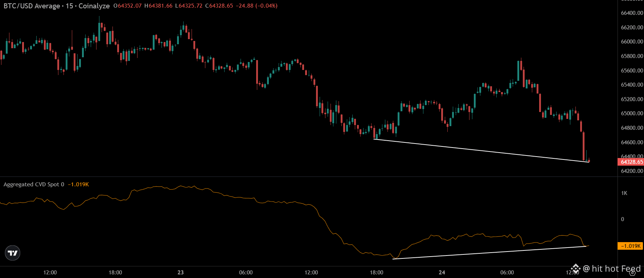Click the 64800.00 price axis label
The height and width of the screenshot is (278, 644).
pos(632,128)
